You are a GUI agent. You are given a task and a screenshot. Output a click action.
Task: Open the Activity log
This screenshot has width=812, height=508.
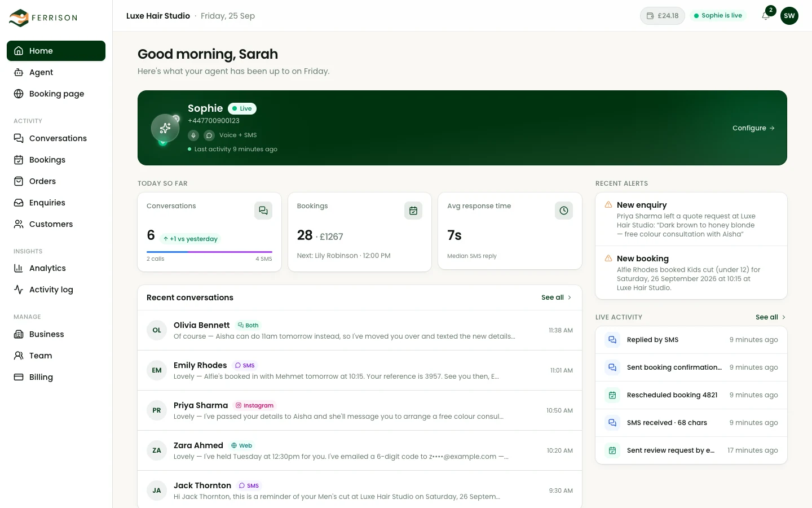(56, 290)
